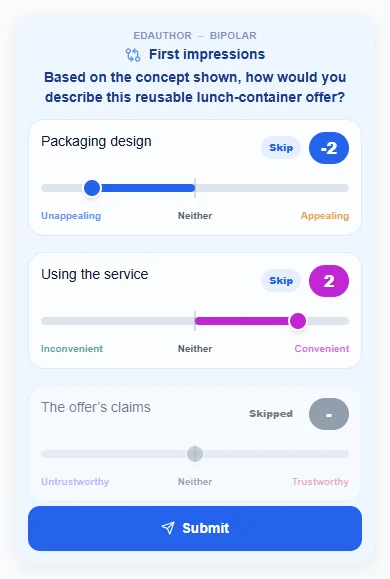Image resolution: width=390 pixels, height=579 pixels.
Task: Click the paper plane icon on Submit
Action: pos(168,528)
